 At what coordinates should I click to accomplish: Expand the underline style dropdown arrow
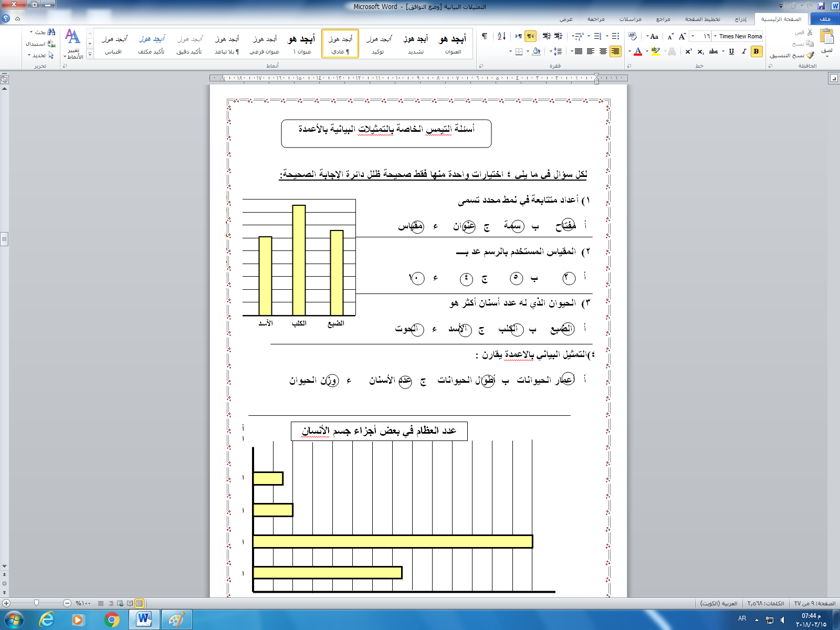pos(723,51)
